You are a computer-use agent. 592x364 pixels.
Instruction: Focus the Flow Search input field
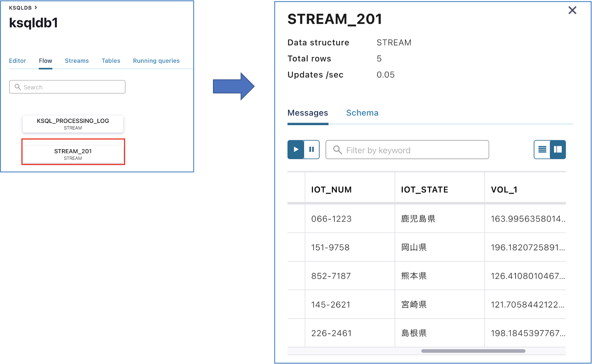pos(67,87)
